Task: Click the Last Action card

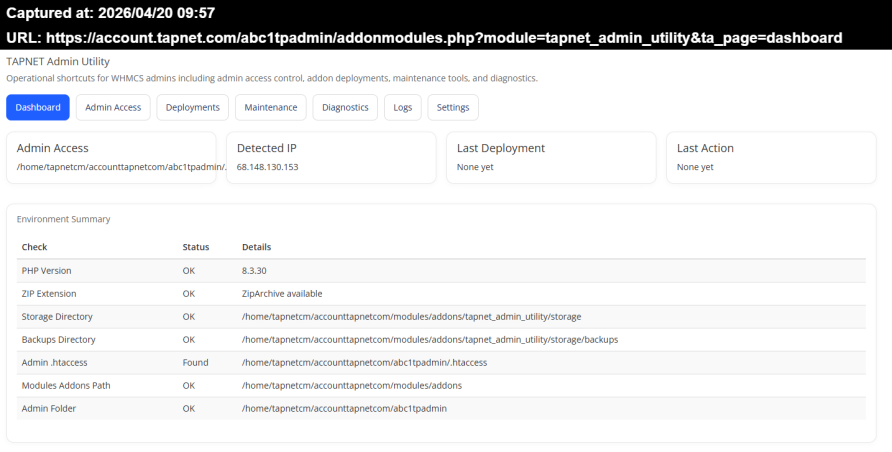Action: coord(771,157)
